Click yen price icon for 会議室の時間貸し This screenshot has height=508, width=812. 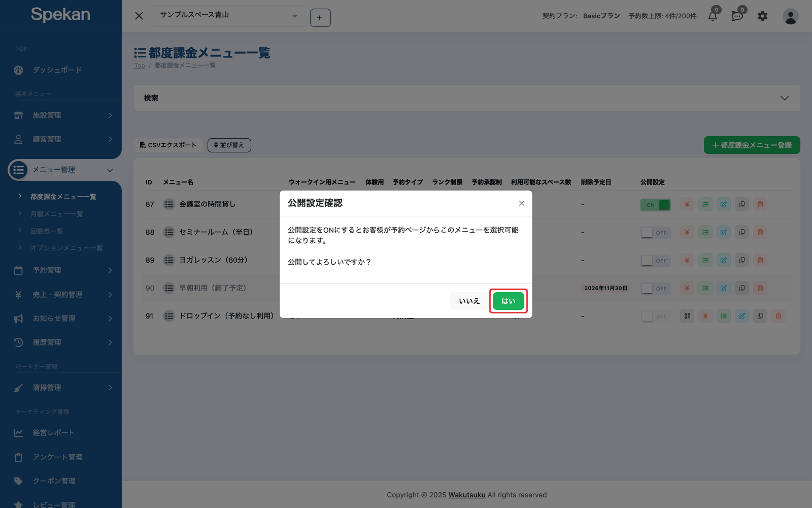687,204
